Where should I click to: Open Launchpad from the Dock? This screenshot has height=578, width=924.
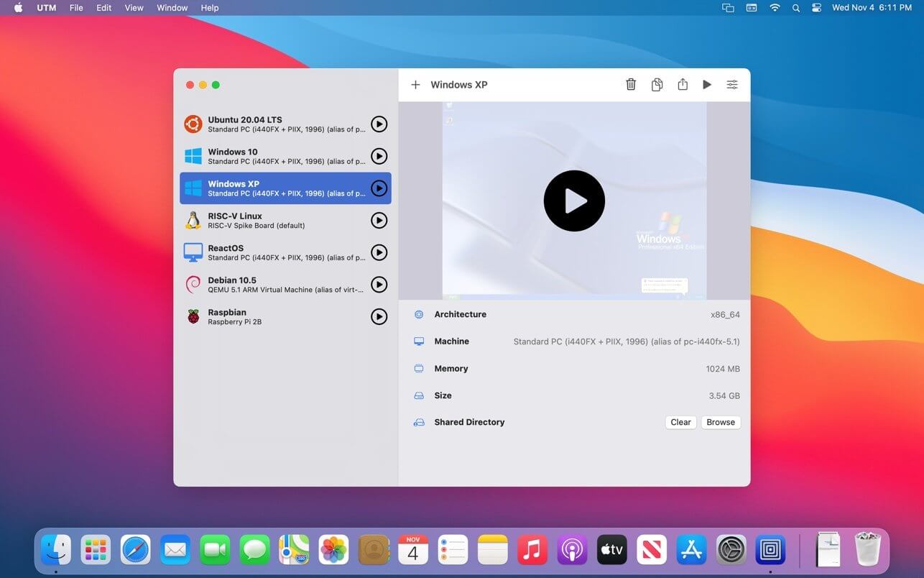(x=96, y=551)
